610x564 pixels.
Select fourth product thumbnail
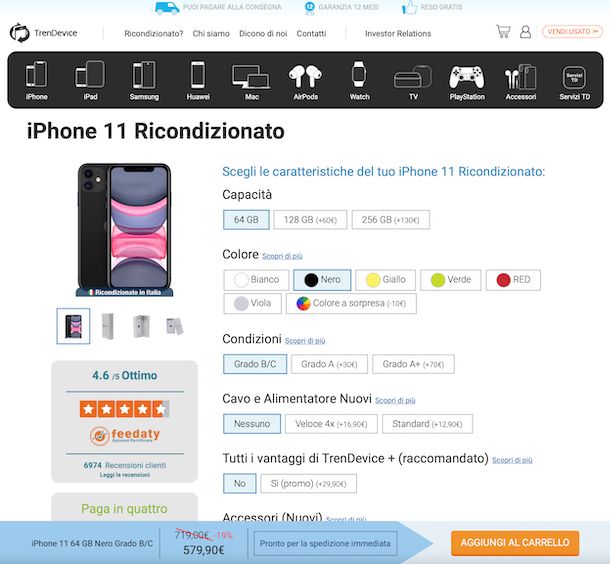click(174, 326)
